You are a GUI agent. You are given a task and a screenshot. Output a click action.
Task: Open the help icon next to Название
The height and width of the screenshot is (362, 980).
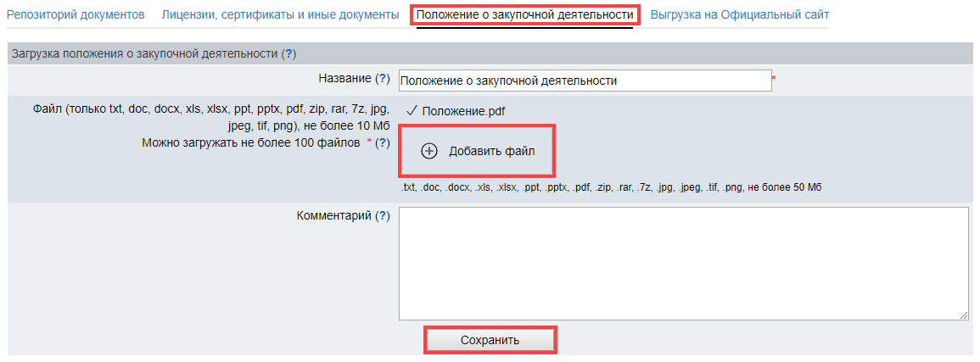coord(383,78)
